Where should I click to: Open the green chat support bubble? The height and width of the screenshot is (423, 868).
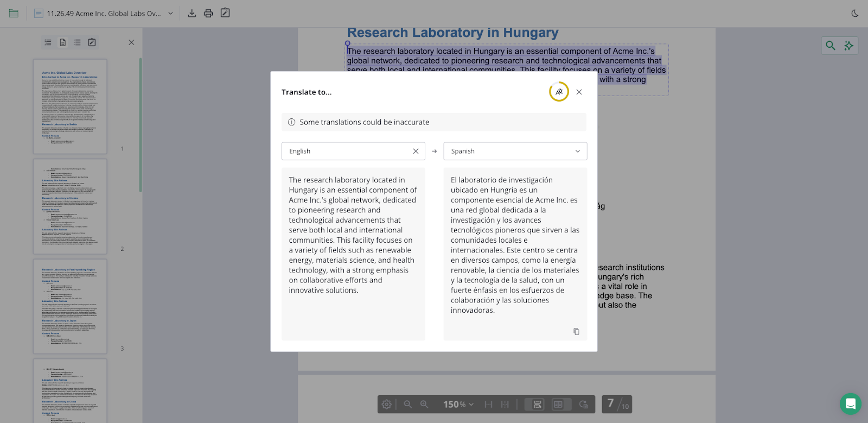[851, 404]
